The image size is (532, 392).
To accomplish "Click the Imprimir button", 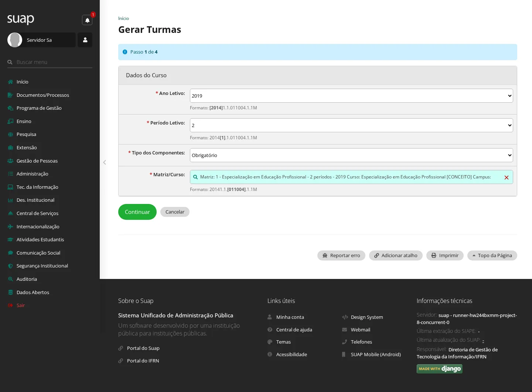I will [445, 255].
